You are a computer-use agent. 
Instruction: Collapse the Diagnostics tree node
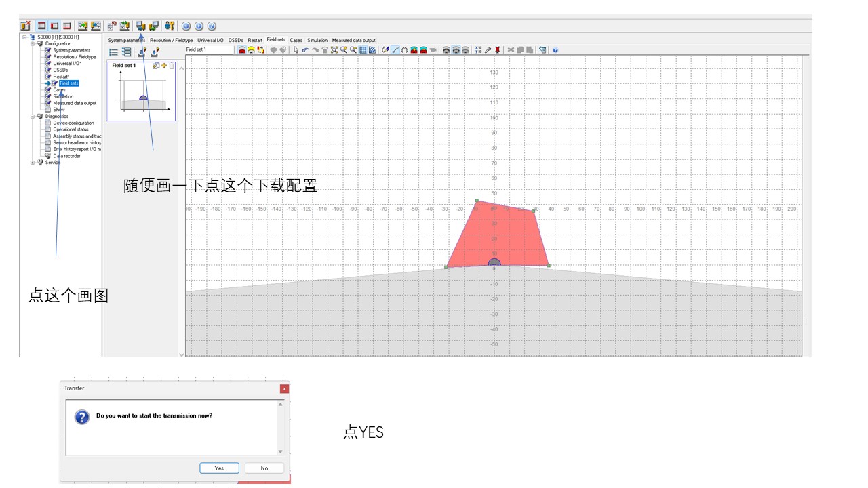[x=33, y=116]
